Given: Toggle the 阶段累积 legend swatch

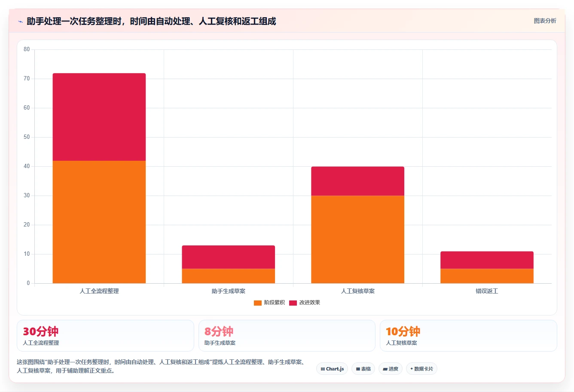Looking at the screenshot, I should point(258,303).
